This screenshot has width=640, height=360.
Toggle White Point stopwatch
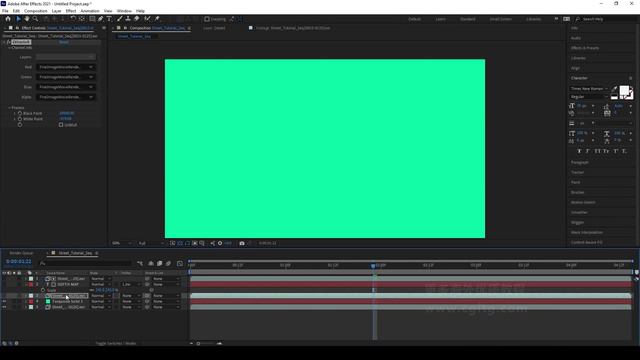(20, 119)
